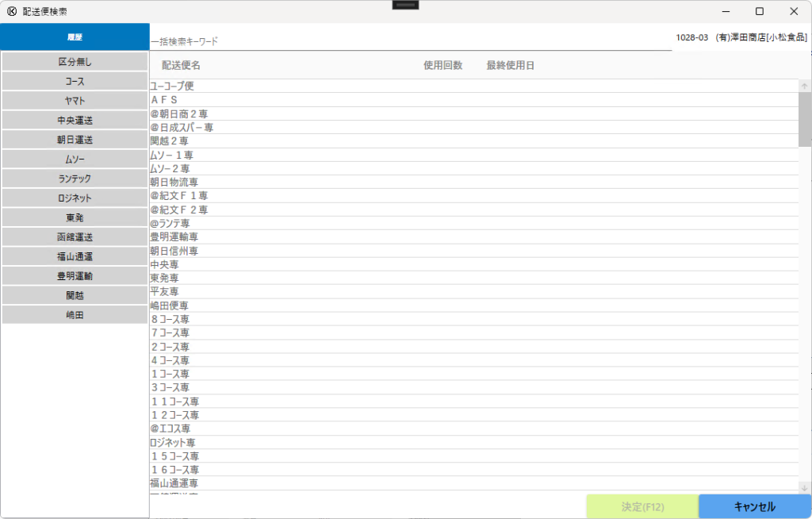This screenshot has height=519, width=812.
Task: Pick the ロジネット専 row
Action: point(474,442)
